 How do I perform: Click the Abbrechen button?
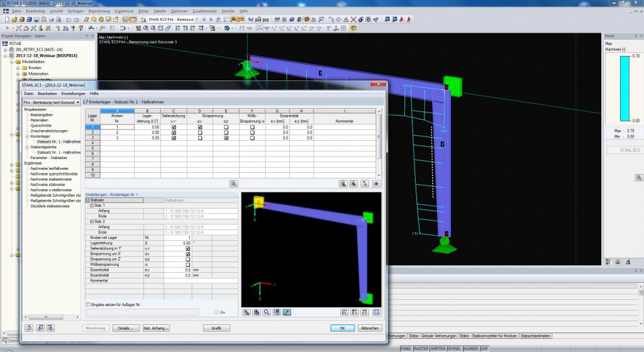click(x=370, y=328)
